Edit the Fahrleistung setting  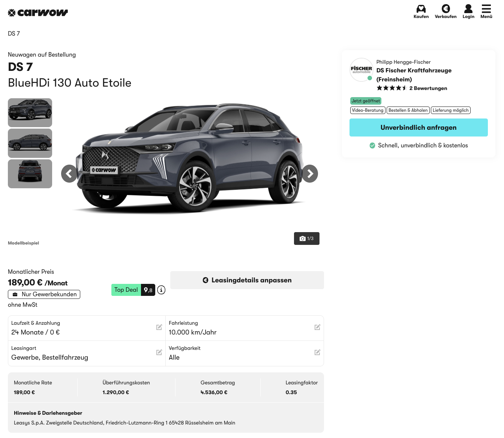pos(317,327)
